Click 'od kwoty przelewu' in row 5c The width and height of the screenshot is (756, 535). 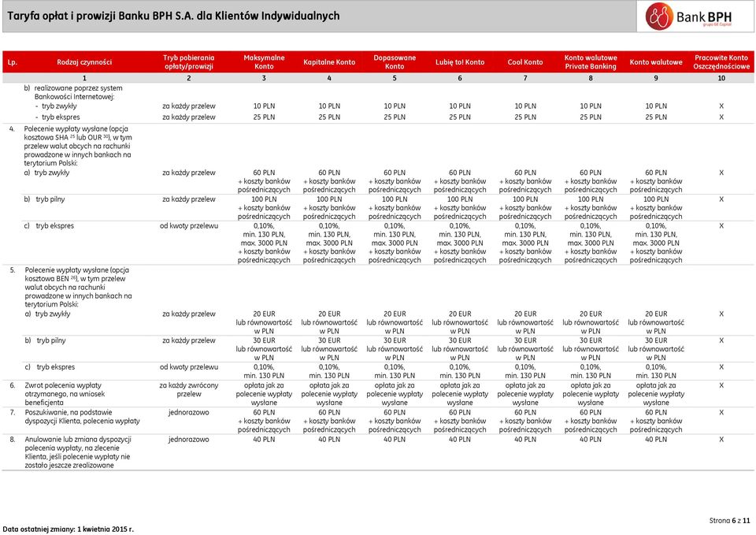[188, 367]
